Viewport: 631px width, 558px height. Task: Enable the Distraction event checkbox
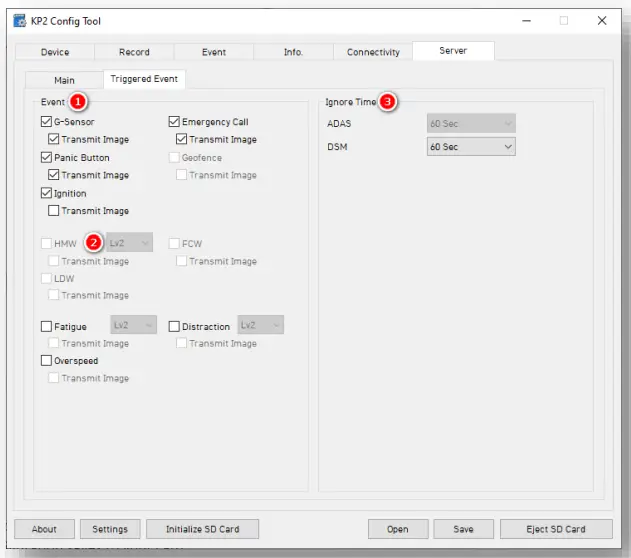(x=174, y=326)
